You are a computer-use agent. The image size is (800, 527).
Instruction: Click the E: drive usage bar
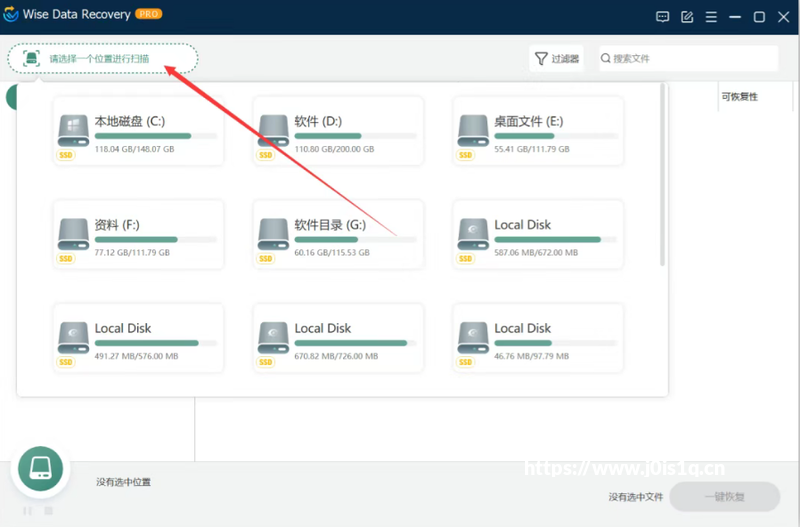(x=556, y=136)
